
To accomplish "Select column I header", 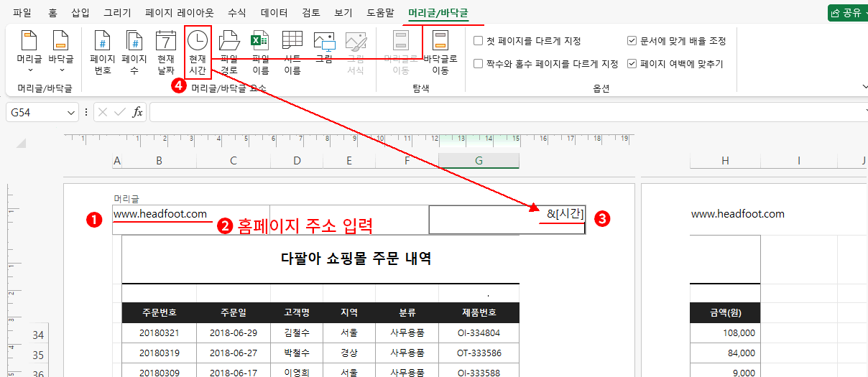I will pyautogui.click(x=799, y=162).
